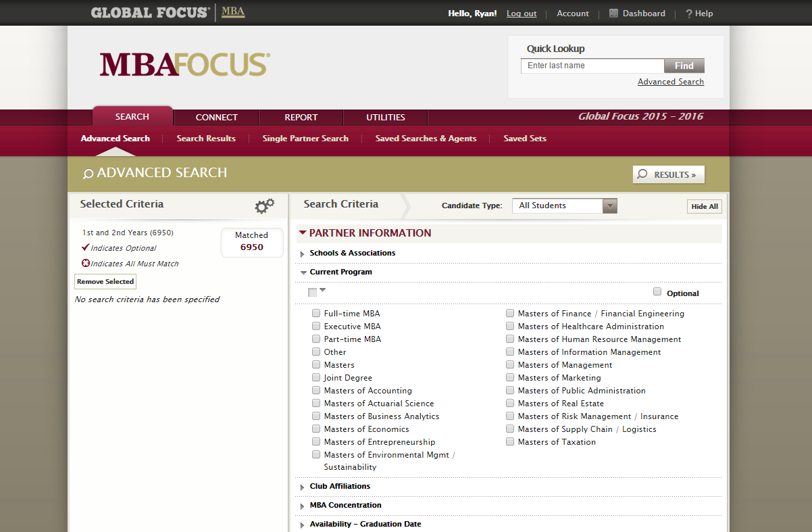Screen dimensions: 812x532
Task: Open the gear settings in Selected Criteria
Action: click(264, 205)
